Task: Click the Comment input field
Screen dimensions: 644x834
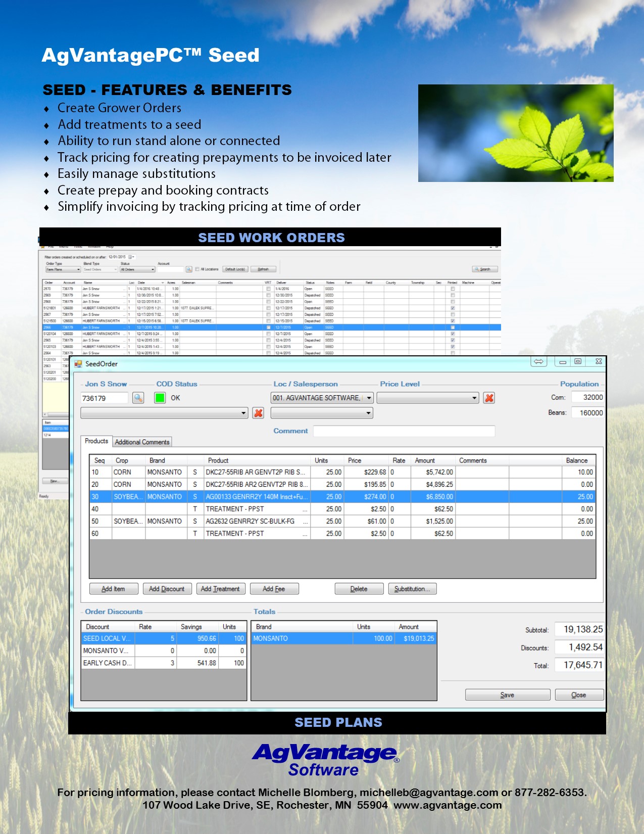Action: [x=404, y=431]
